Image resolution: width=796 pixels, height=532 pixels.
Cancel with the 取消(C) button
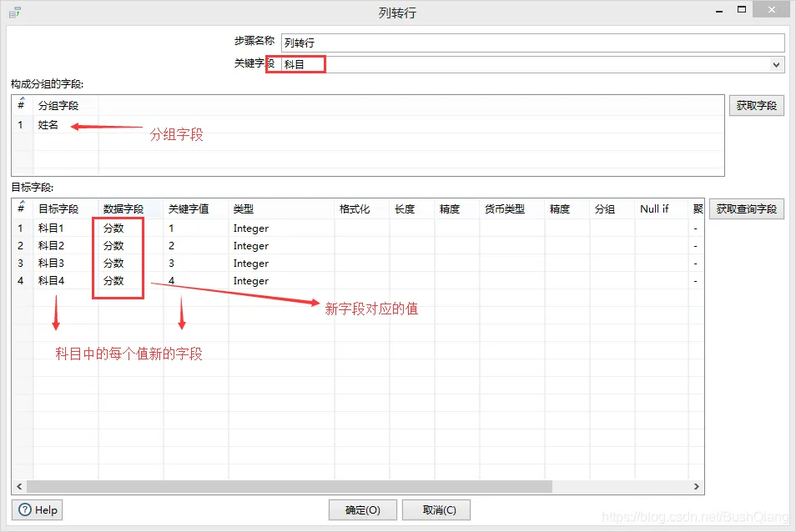pos(436,509)
